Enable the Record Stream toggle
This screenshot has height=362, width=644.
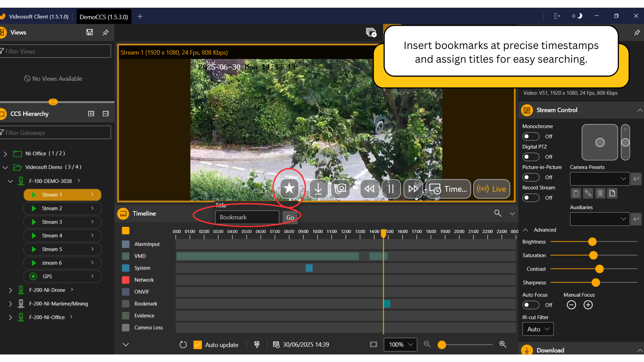coord(531,198)
